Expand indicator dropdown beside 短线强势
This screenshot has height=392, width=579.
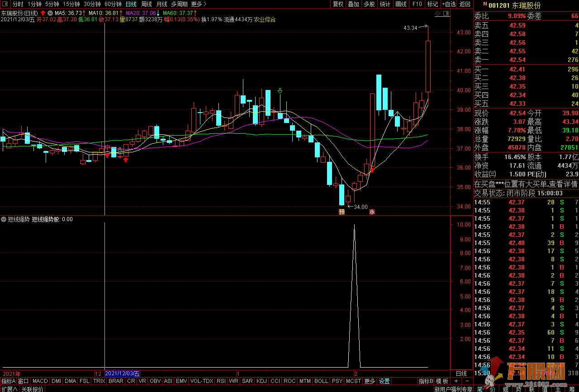click(4, 219)
